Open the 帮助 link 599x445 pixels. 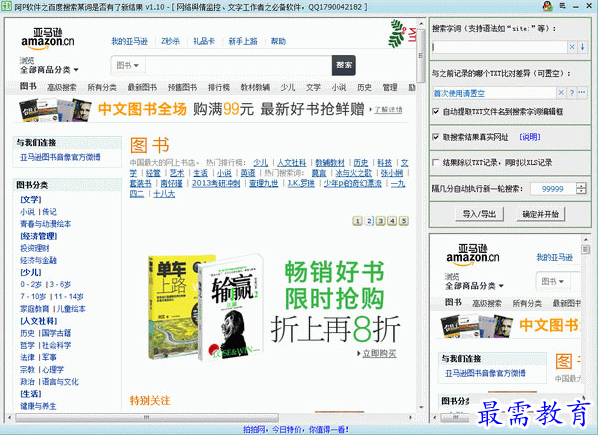tap(278, 41)
